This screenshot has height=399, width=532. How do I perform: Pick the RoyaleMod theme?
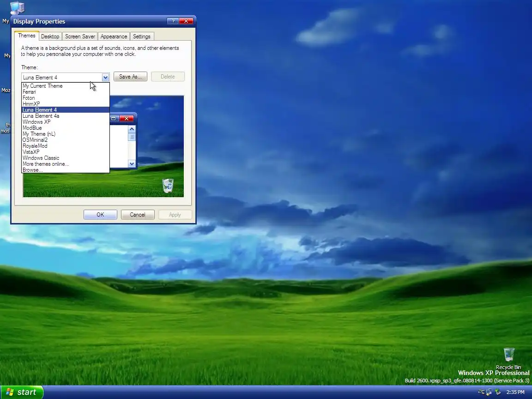pos(66,146)
